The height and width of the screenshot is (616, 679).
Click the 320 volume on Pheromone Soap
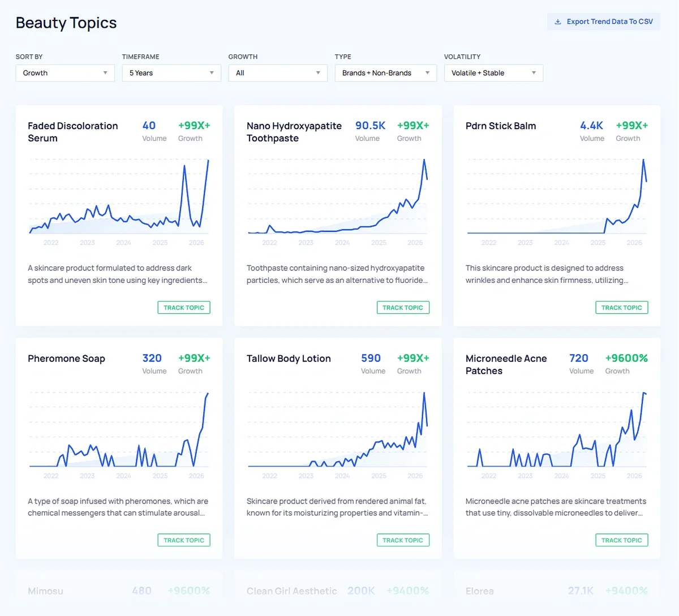[x=152, y=358]
